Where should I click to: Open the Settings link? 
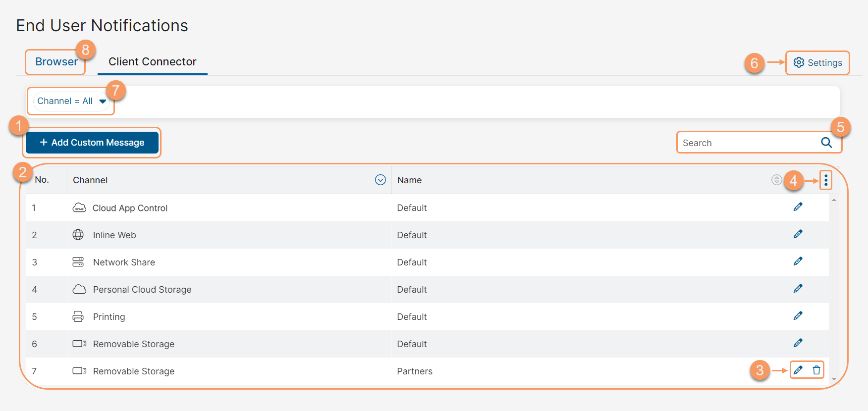point(817,63)
